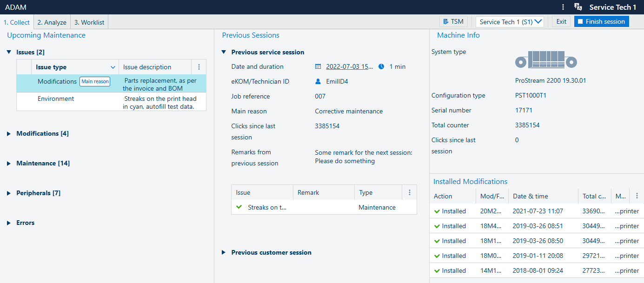Viewport: 644px width, 283px height.
Task: Sort by the Issue type column header
Action: (51, 67)
